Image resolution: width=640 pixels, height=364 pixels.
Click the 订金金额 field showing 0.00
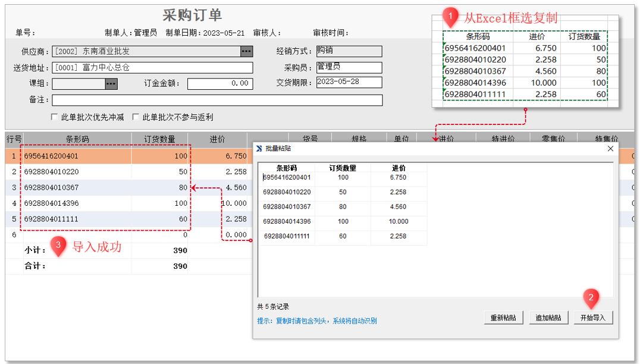[220, 84]
